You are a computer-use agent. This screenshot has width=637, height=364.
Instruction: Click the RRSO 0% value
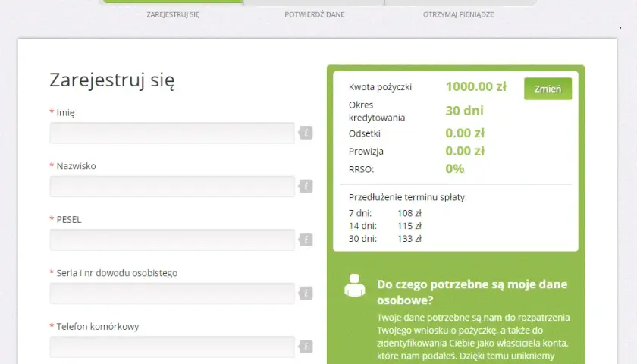point(454,168)
